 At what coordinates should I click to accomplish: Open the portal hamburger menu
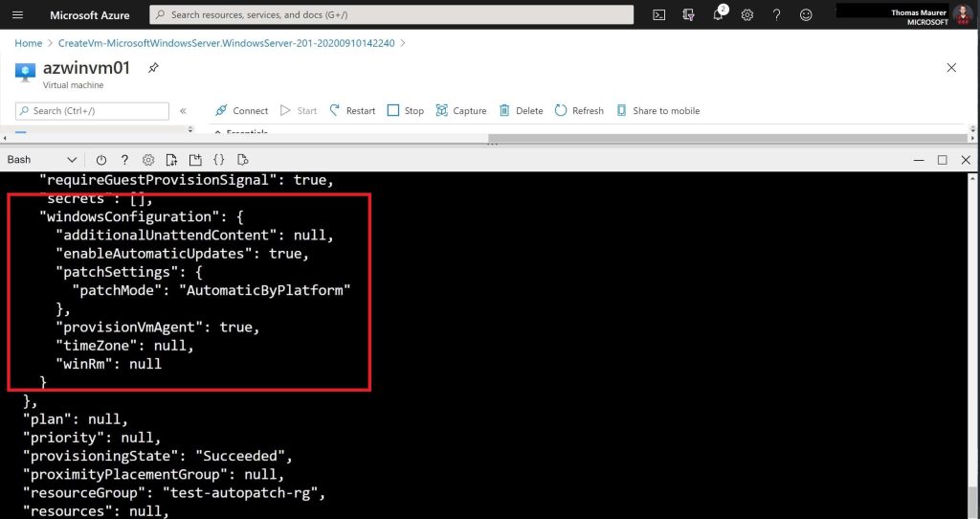pos(17,15)
